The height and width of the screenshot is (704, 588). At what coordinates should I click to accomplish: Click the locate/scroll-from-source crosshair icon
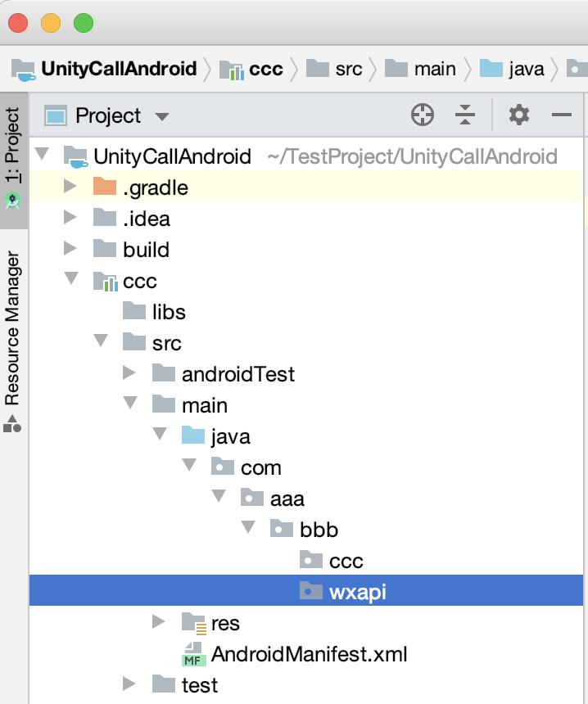pyautogui.click(x=423, y=115)
